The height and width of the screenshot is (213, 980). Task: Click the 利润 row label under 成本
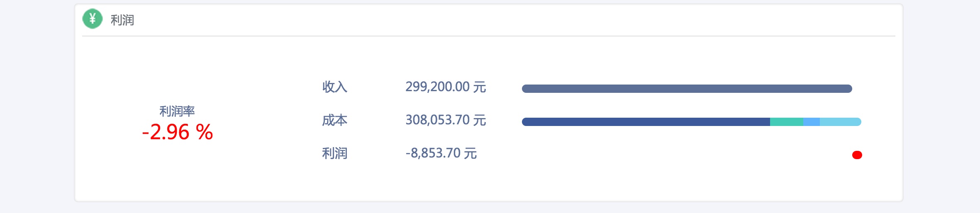334,153
